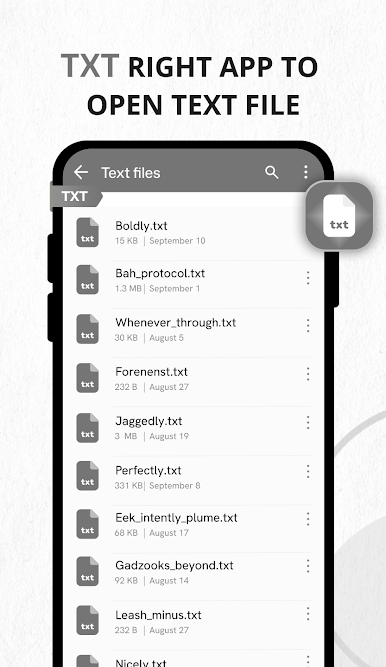This screenshot has width=386, height=667.
Task: Open kebab menu for Gadzooks_beyond.txt
Action: point(308,566)
